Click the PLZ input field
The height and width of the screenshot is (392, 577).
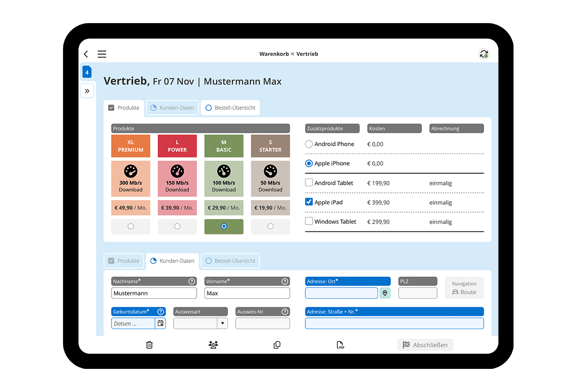click(x=417, y=293)
